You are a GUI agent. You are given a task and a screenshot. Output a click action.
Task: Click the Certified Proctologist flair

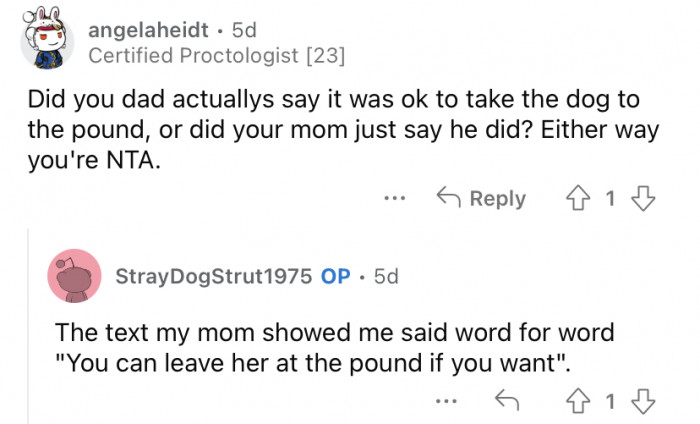pos(216,57)
